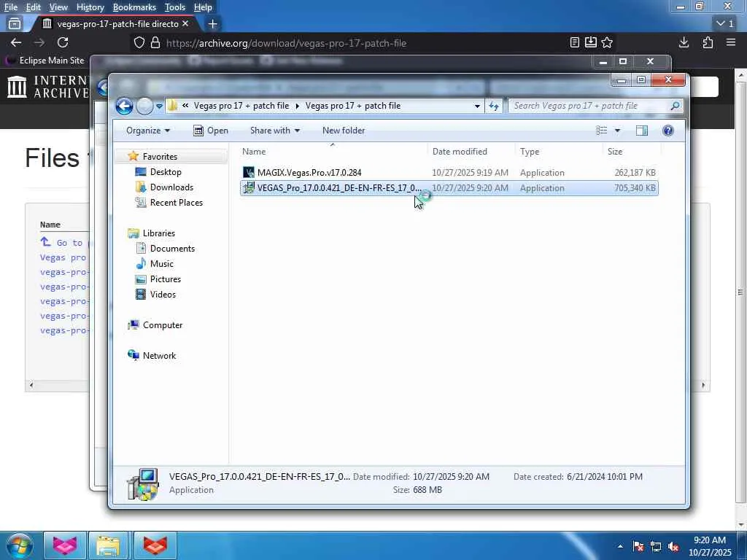The width and height of the screenshot is (747, 560).
Task: Open Music library
Action: coord(161,264)
